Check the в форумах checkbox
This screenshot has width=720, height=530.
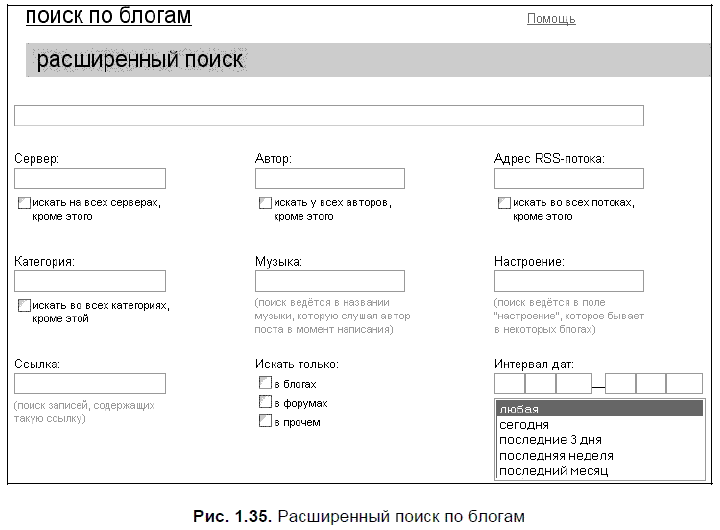pyautogui.click(x=265, y=402)
